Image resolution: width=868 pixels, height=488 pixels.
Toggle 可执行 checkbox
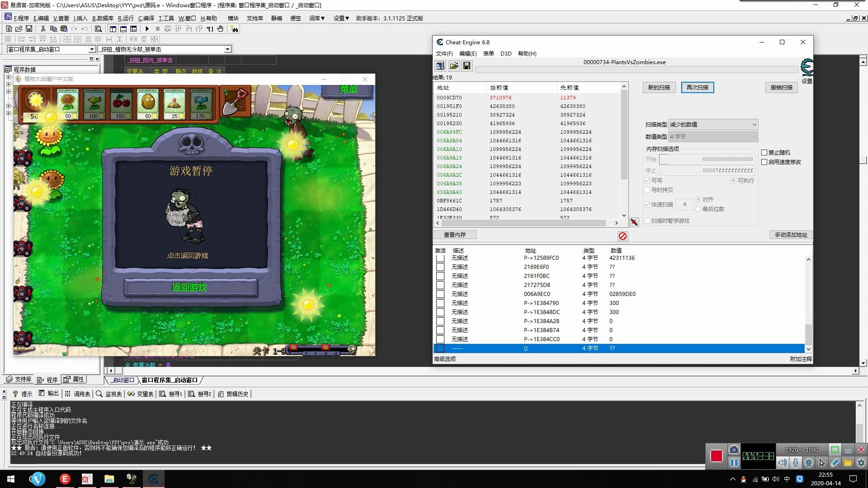tap(734, 180)
